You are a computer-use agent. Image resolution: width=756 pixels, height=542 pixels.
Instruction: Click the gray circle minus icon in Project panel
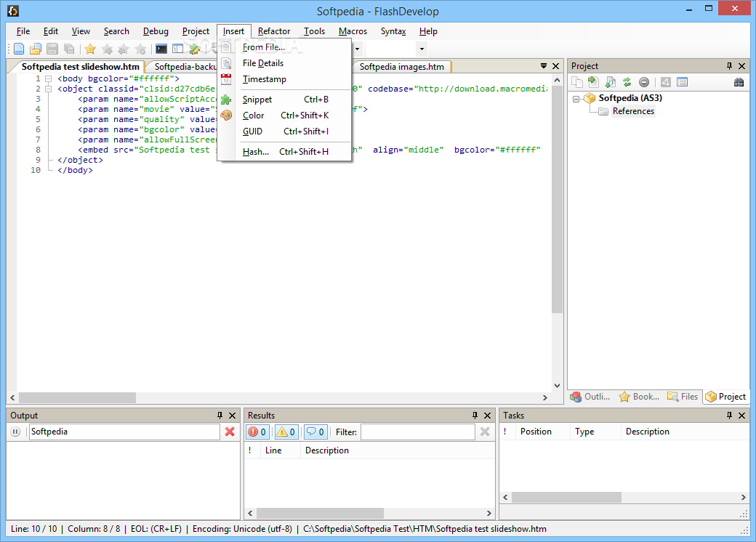[x=643, y=82]
